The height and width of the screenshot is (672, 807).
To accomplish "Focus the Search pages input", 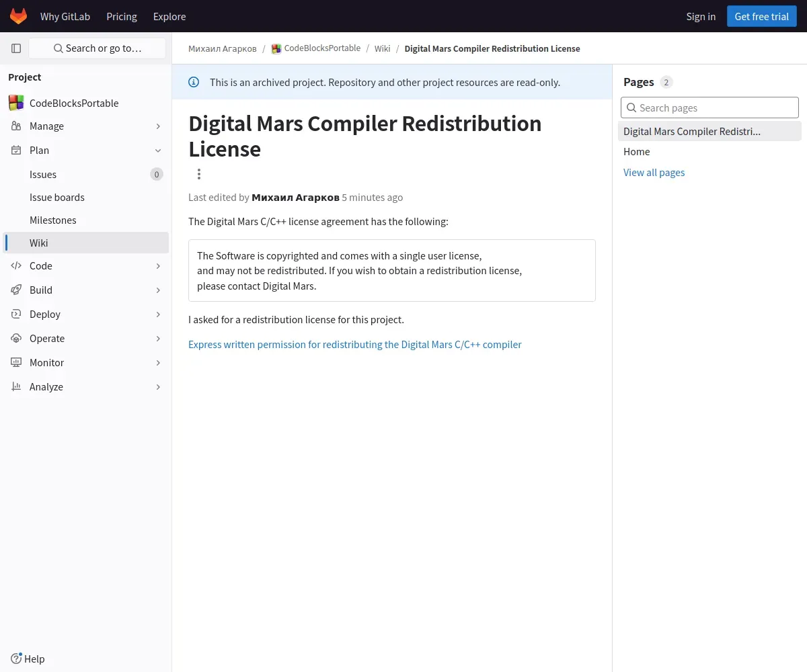I will coord(709,108).
